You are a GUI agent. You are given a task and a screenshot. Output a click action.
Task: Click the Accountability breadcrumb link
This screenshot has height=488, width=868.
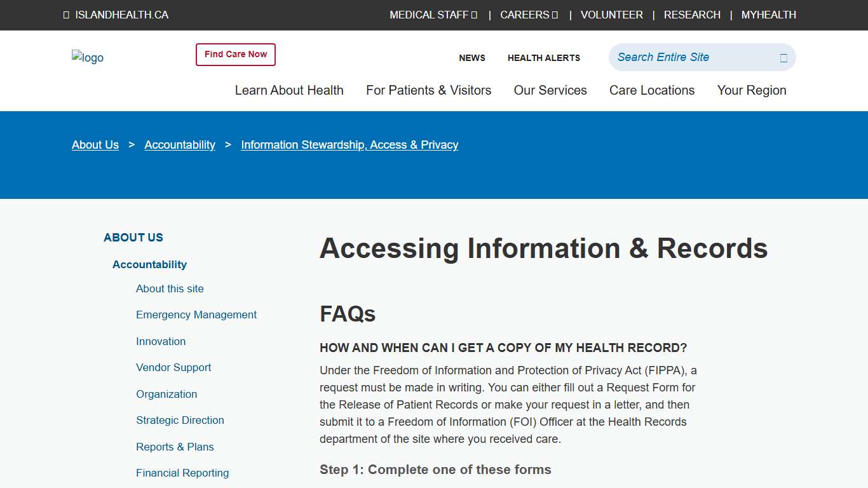(180, 145)
